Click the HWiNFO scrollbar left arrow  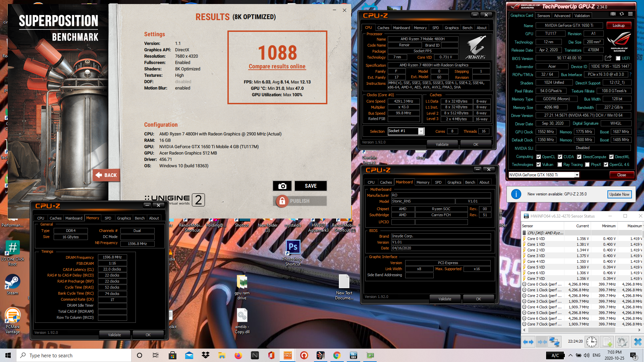click(x=525, y=330)
